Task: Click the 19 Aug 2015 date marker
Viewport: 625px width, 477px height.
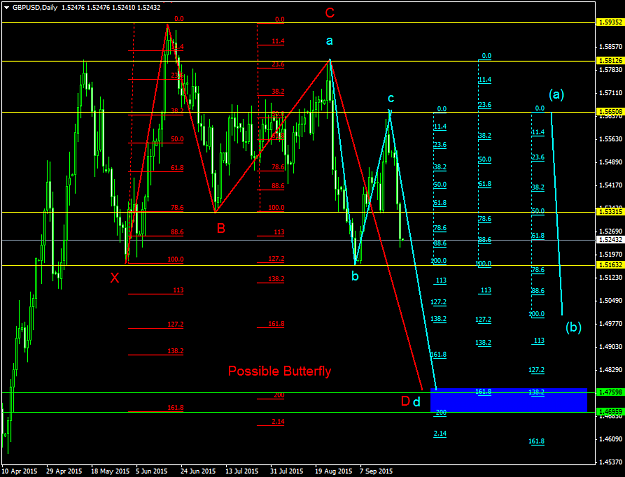Action: click(x=334, y=471)
